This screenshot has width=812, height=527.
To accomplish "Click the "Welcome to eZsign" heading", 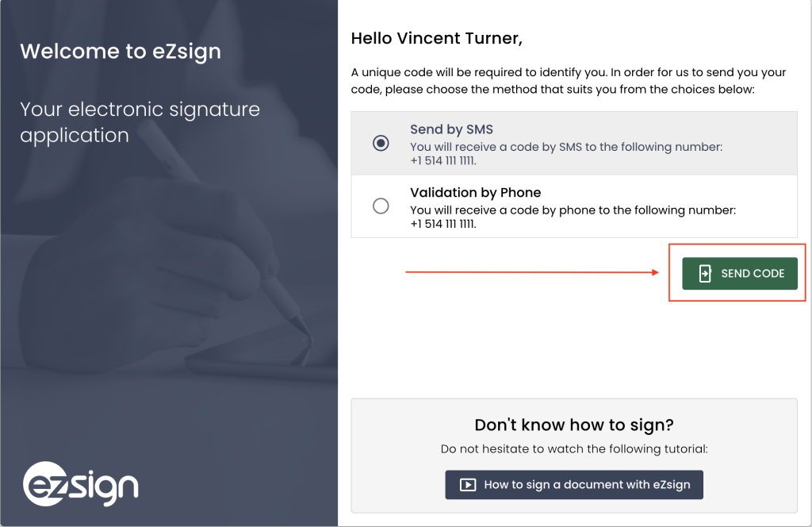I will tap(121, 52).
